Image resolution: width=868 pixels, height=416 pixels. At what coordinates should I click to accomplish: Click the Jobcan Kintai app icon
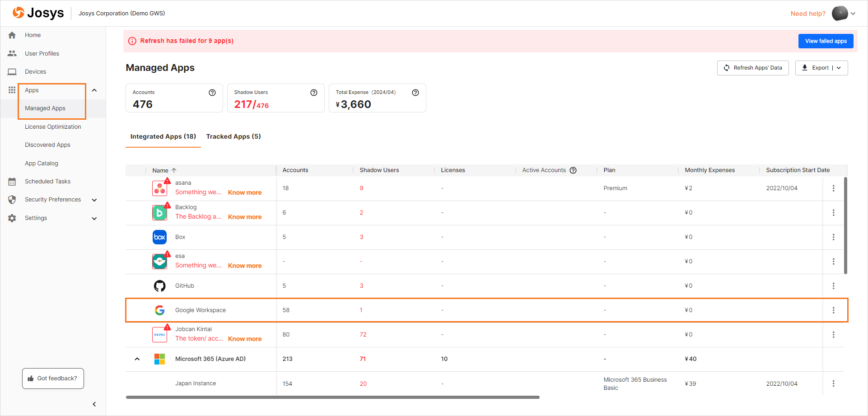click(160, 335)
